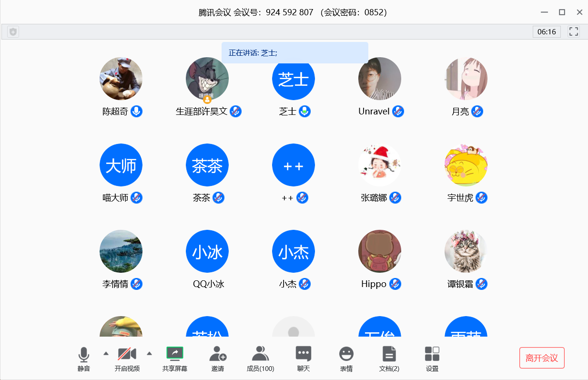This screenshot has width=588, height=380.
Task: Select Hippo's bear avatar
Action: pyautogui.click(x=380, y=252)
